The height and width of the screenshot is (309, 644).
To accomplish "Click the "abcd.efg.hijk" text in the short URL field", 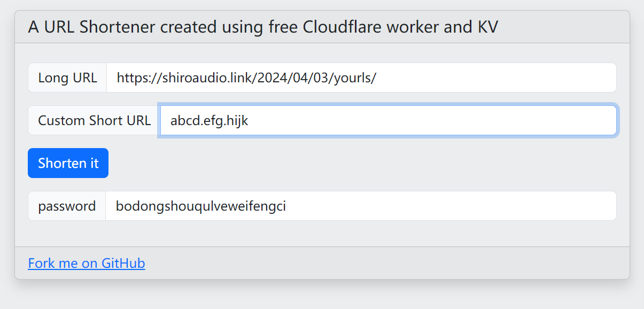I will tap(209, 120).
